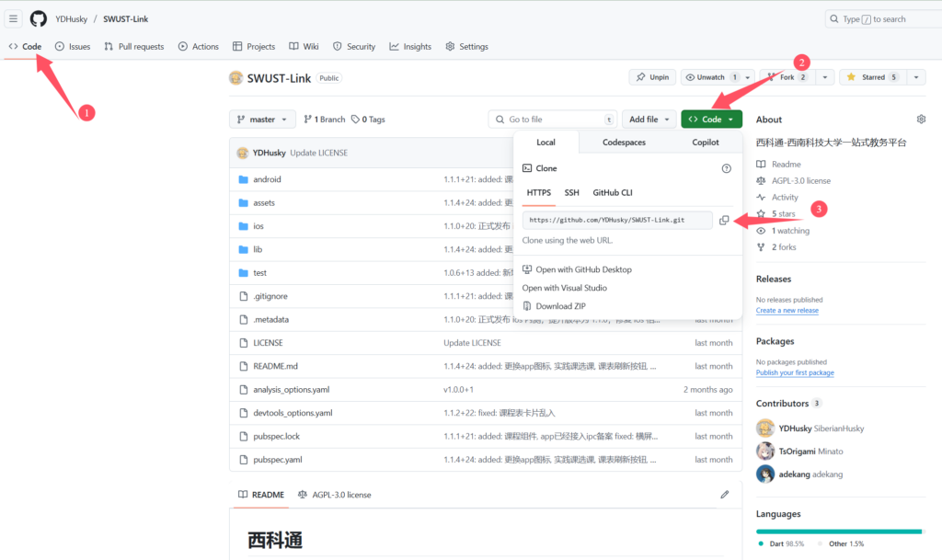
Task: Click the Clone help question icon
Action: click(726, 168)
